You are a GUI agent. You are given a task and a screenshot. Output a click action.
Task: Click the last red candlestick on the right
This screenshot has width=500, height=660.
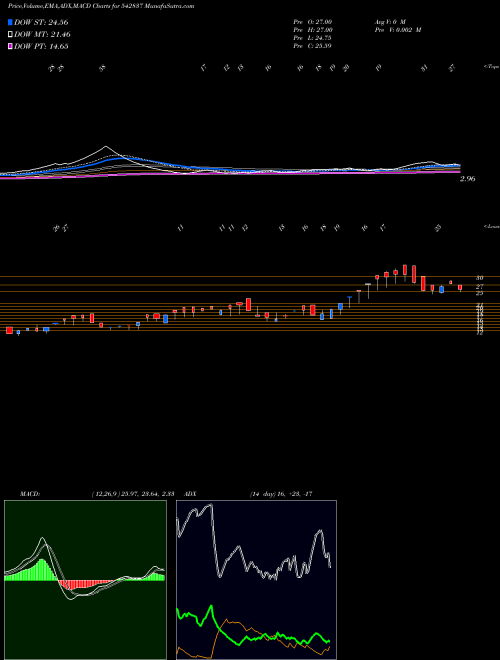(460, 288)
